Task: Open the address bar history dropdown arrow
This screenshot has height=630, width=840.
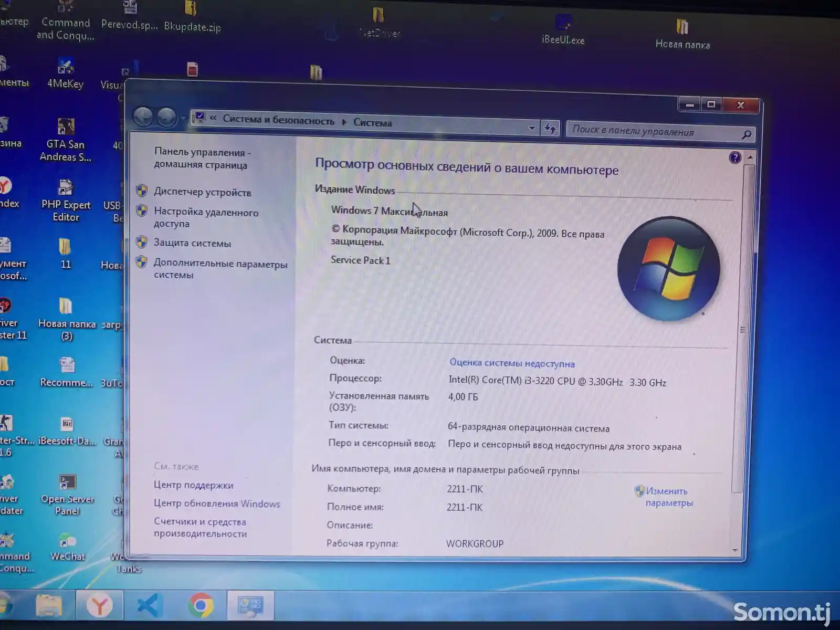Action: click(x=531, y=128)
